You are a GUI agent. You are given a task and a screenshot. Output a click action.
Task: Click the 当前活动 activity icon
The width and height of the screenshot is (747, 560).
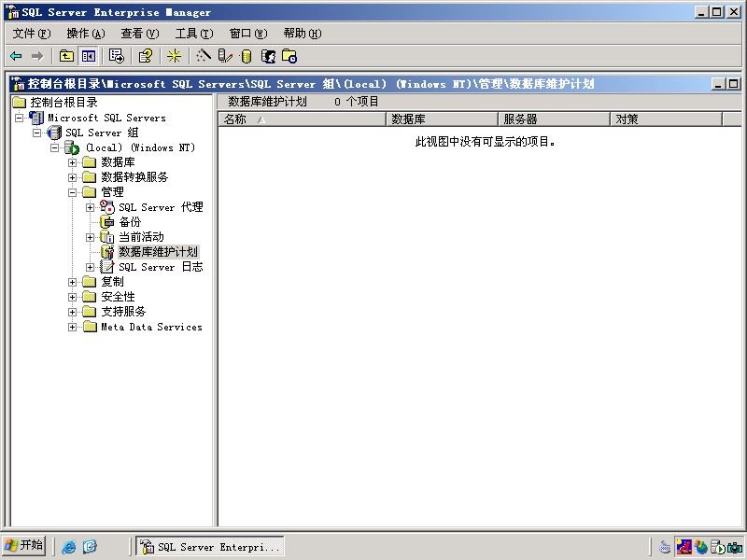tap(107, 237)
